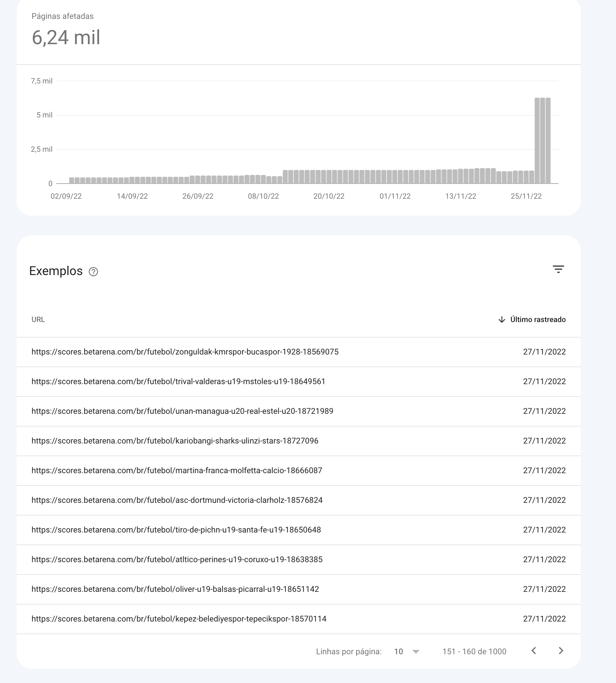Viewport: 616px width, 683px height.
Task: Click the funnel icon above the URL table
Action: [559, 269]
